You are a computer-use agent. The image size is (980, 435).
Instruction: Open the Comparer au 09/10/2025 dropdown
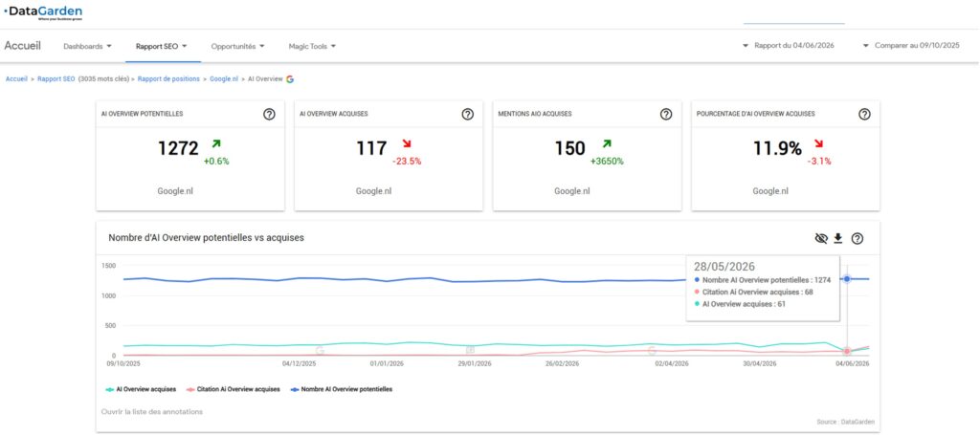911,46
